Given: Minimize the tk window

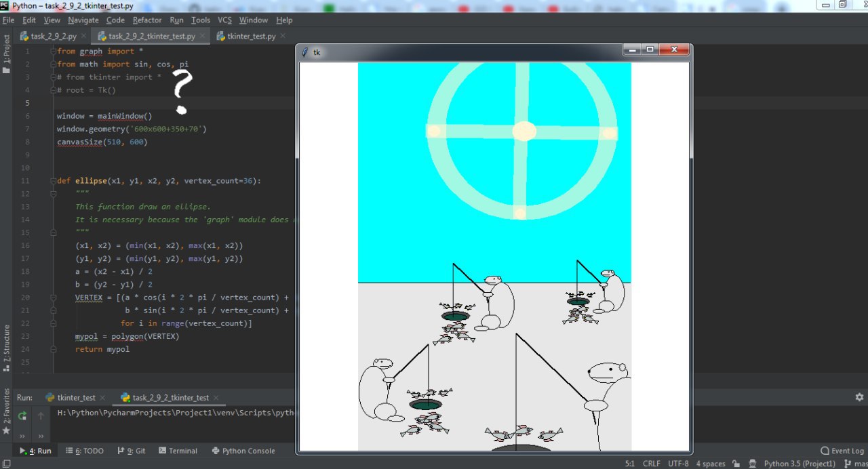Looking at the screenshot, I should (633, 50).
